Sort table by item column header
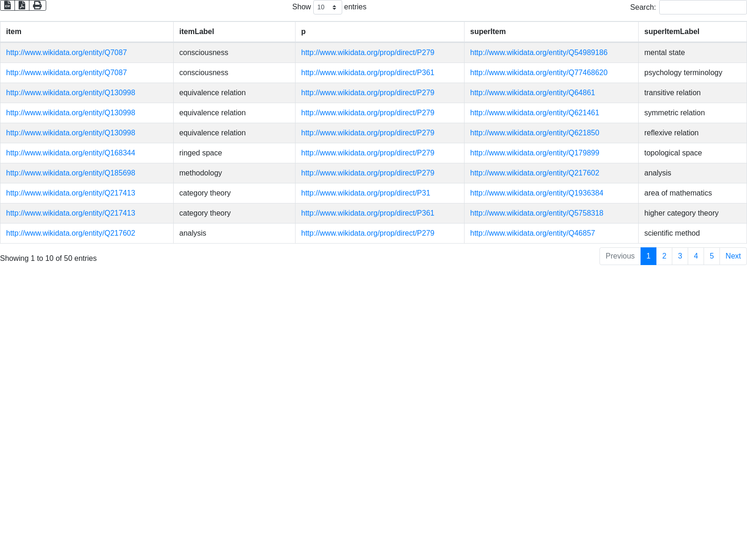Image resolution: width=747 pixels, height=560 pixels. 14,32
